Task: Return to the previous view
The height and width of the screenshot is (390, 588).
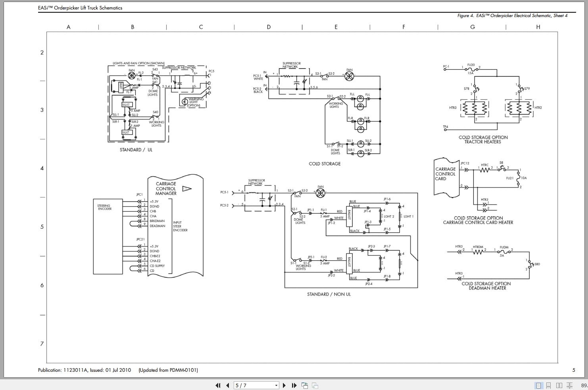Action: coord(305,385)
